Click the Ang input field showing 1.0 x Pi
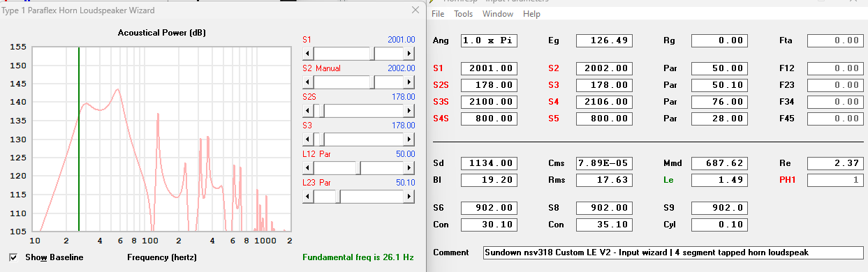 (x=489, y=40)
